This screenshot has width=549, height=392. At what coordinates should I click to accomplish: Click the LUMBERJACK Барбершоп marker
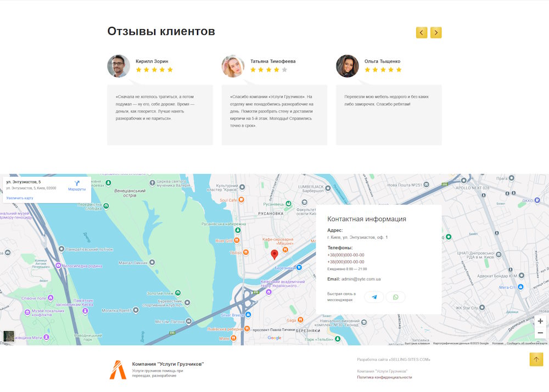click(x=328, y=188)
